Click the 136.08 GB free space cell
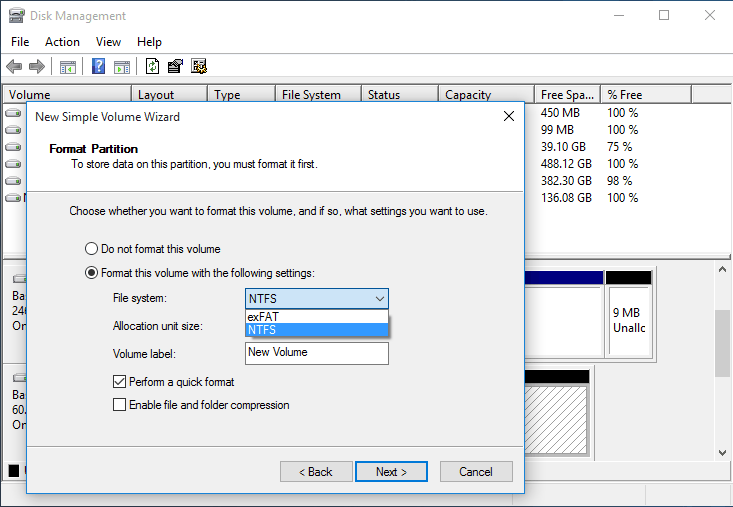 (566, 198)
